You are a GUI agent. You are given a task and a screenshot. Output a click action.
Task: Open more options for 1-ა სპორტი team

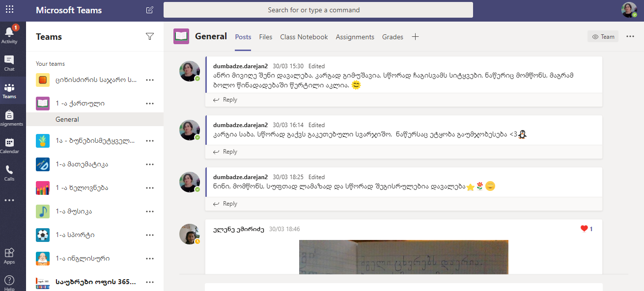point(150,235)
